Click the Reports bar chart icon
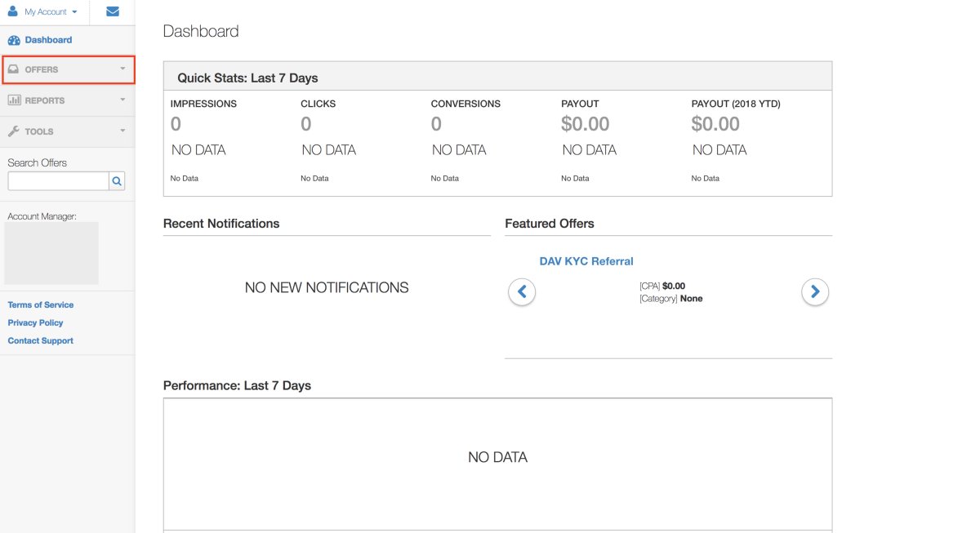 [x=14, y=100]
